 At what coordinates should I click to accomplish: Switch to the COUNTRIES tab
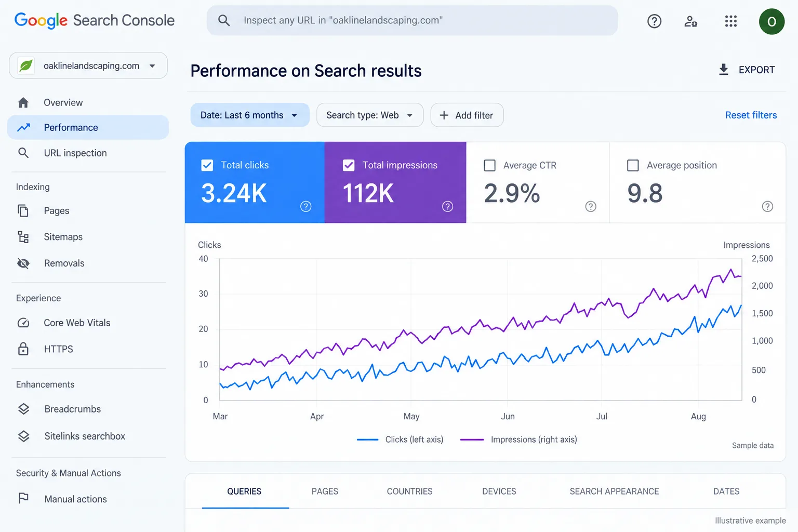click(x=409, y=491)
